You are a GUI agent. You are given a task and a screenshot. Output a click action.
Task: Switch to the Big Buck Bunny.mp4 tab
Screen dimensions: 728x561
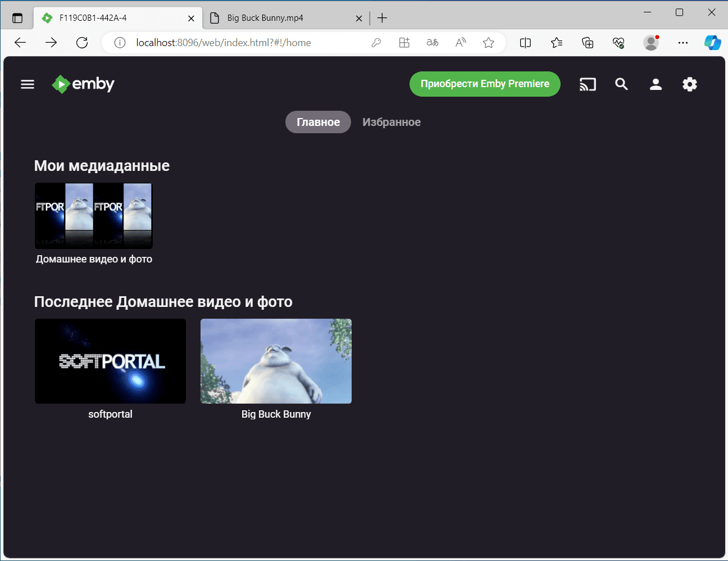point(286,18)
